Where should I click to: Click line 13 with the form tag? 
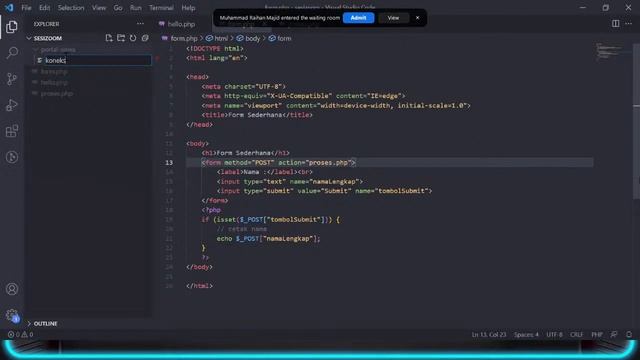(278, 162)
